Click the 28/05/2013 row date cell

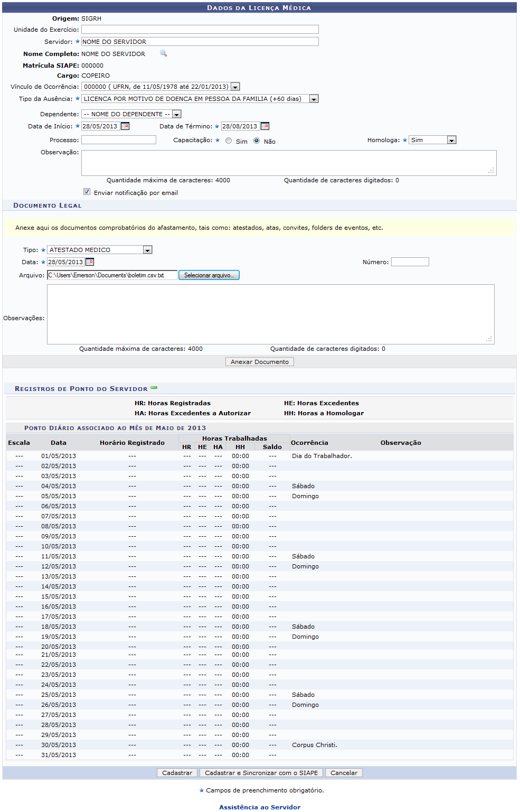click(59, 725)
